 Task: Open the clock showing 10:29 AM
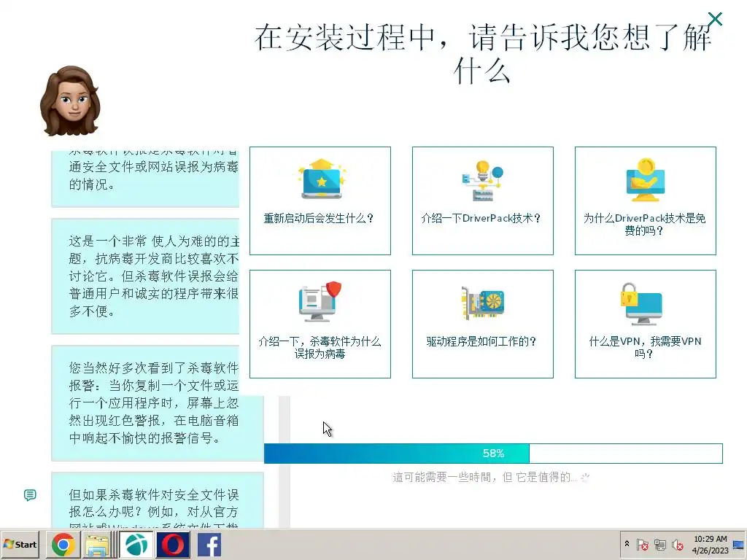coord(710,544)
